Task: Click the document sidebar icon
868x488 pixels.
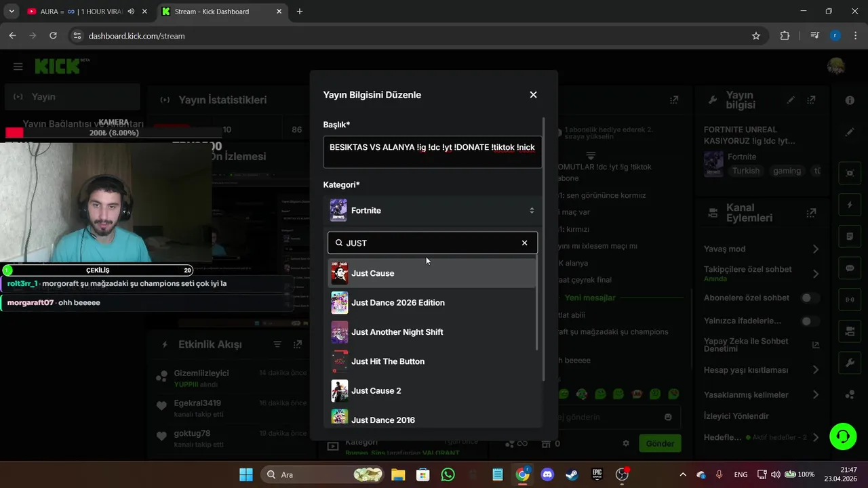Action: coord(850,237)
